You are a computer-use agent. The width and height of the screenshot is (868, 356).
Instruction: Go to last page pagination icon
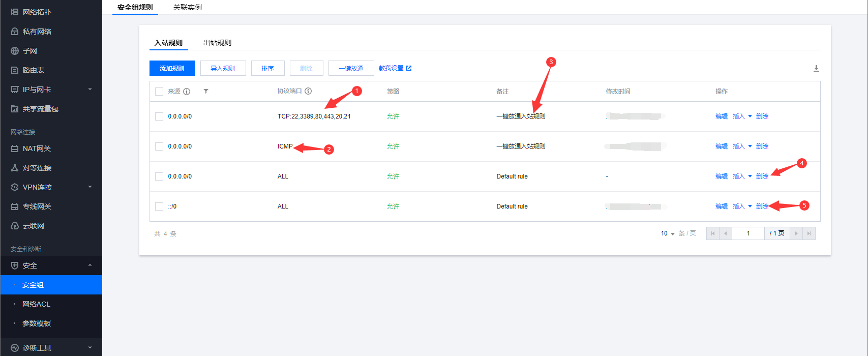(x=809, y=233)
